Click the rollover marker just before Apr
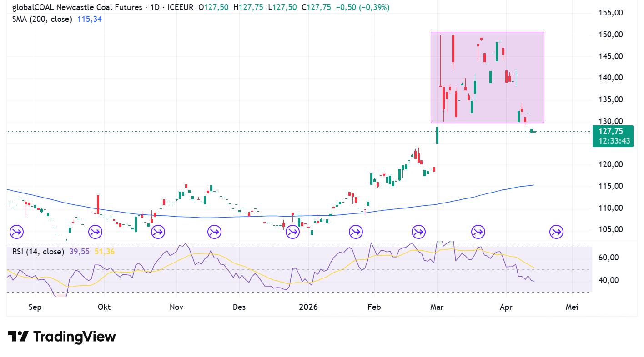The image size is (644, 357). coord(478,233)
